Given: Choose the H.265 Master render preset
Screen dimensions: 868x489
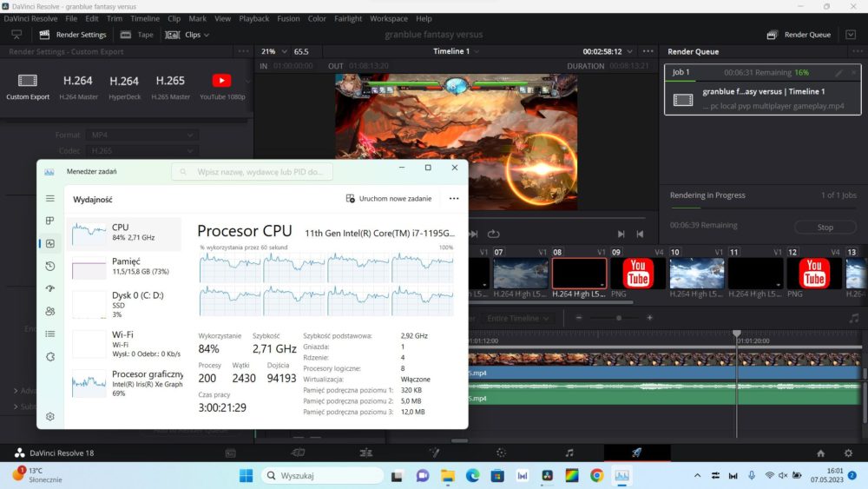Looking at the screenshot, I should click(x=170, y=87).
